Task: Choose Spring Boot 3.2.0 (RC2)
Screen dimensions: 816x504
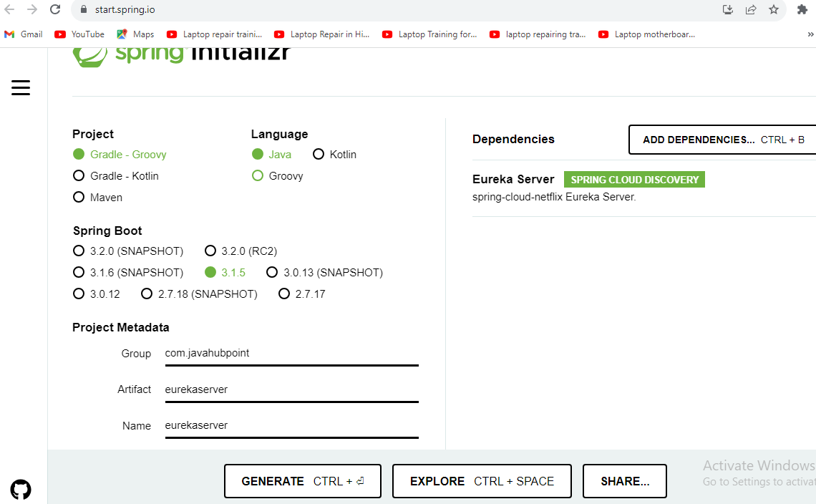Action: click(x=241, y=251)
